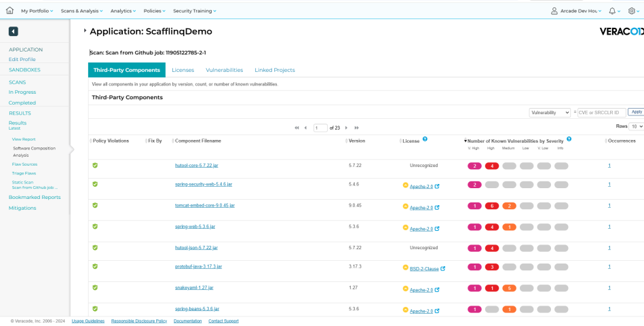Screen dimensions: 644x326
Task: Open occurrences count for hutool-core row
Action: (609, 165)
